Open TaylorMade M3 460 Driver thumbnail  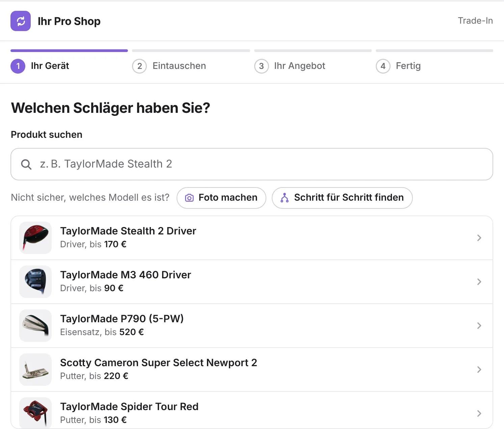coord(35,282)
